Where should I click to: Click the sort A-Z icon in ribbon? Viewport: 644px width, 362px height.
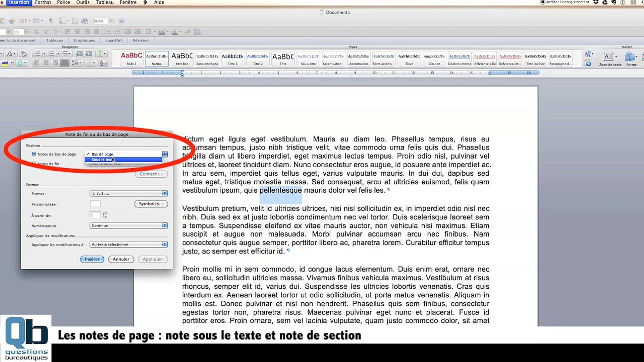point(103,63)
